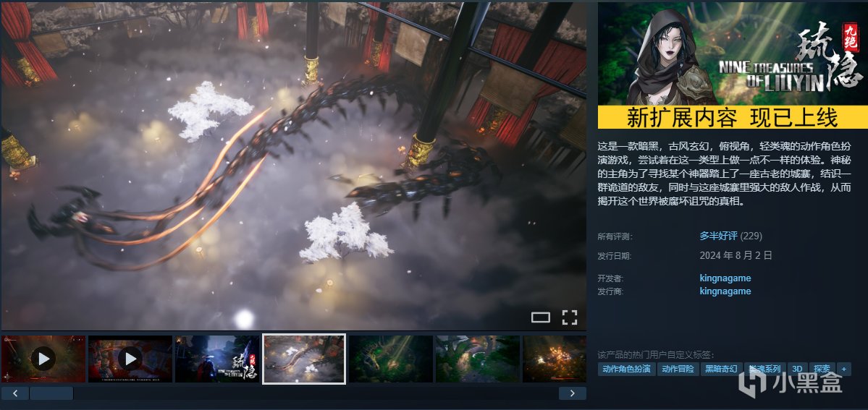This screenshot has height=410, width=868.
Task: Select the 3D tag
Action: [x=797, y=369]
